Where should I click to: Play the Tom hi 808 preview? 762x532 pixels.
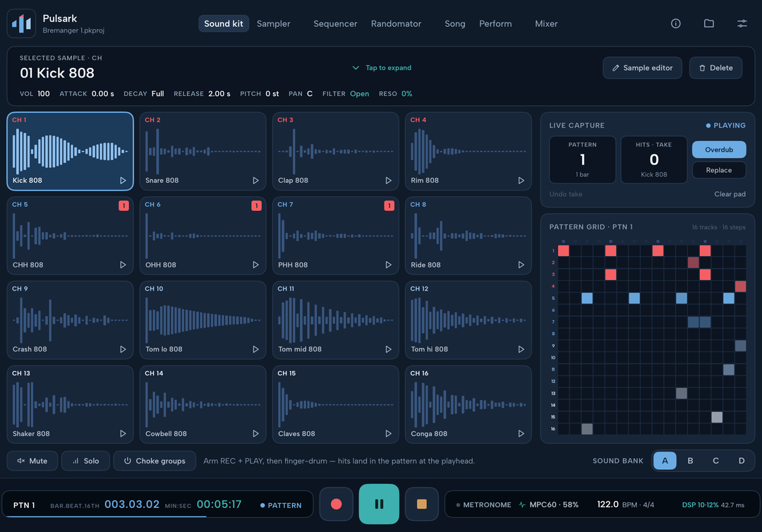point(521,349)
